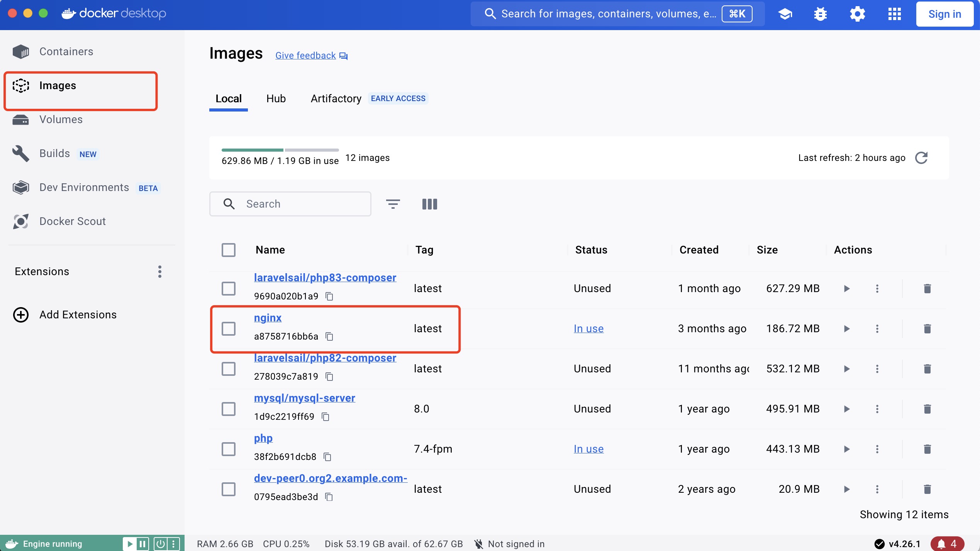Run the dev-peer0.org2.example.com image
Screen dimensions: 980x551
(x=846, y=489)
